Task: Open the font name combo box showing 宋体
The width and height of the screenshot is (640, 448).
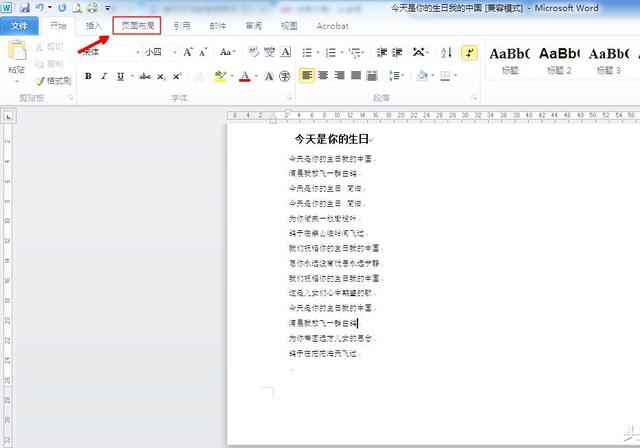Action: pos(110,52)
